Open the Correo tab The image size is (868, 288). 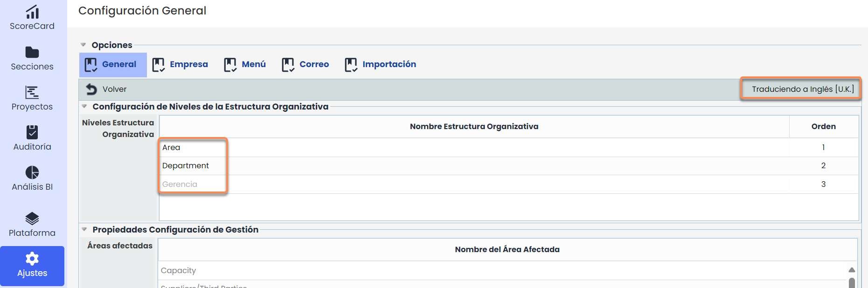point(306,64)
